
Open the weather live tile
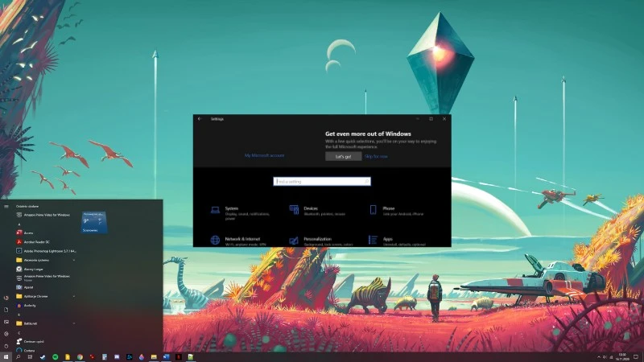pos(94,222)
